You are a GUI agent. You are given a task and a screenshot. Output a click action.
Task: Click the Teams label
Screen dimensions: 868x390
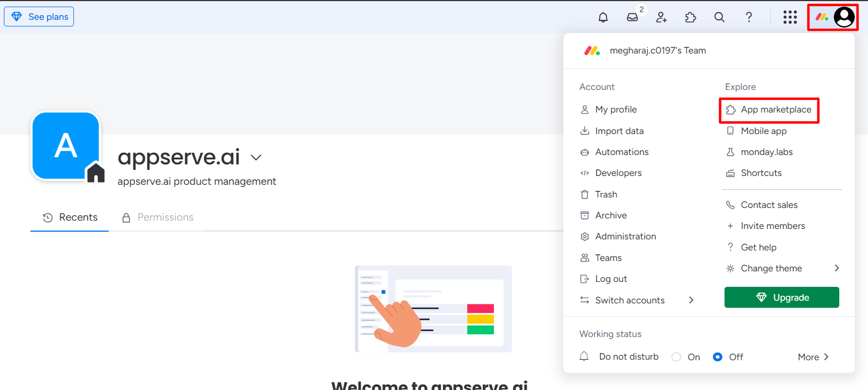coord(609,258)
